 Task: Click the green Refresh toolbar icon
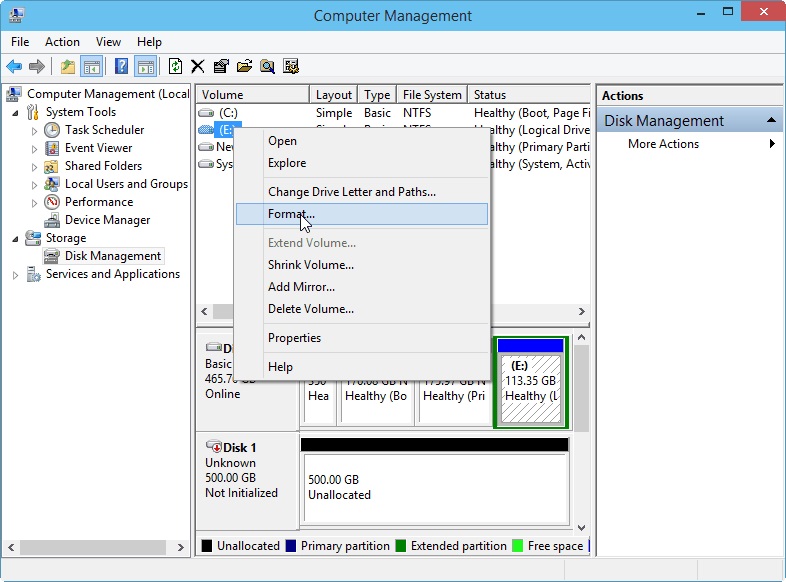click(175, 67)
